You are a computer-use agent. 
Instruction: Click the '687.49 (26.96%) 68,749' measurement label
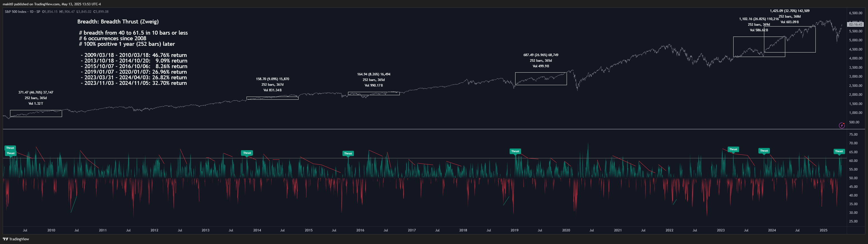point(541,55)
